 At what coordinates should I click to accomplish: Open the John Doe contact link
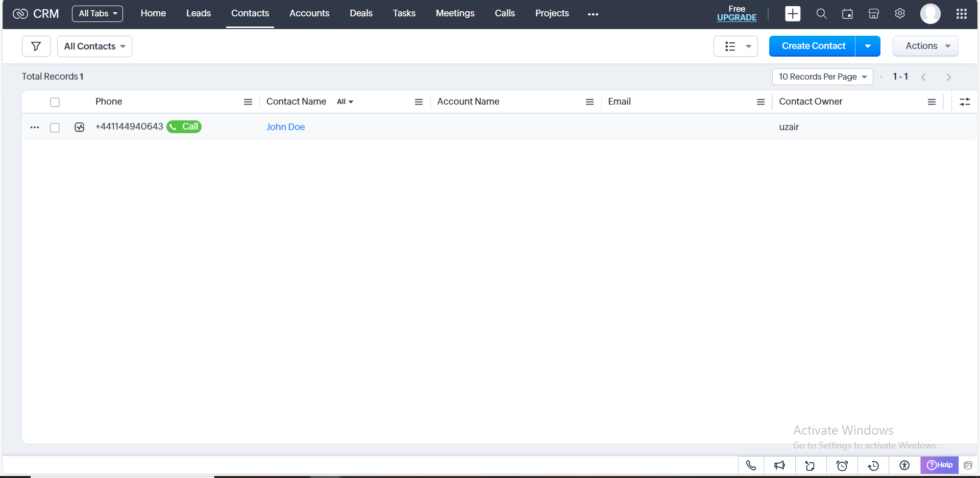[x=285, y=127]
